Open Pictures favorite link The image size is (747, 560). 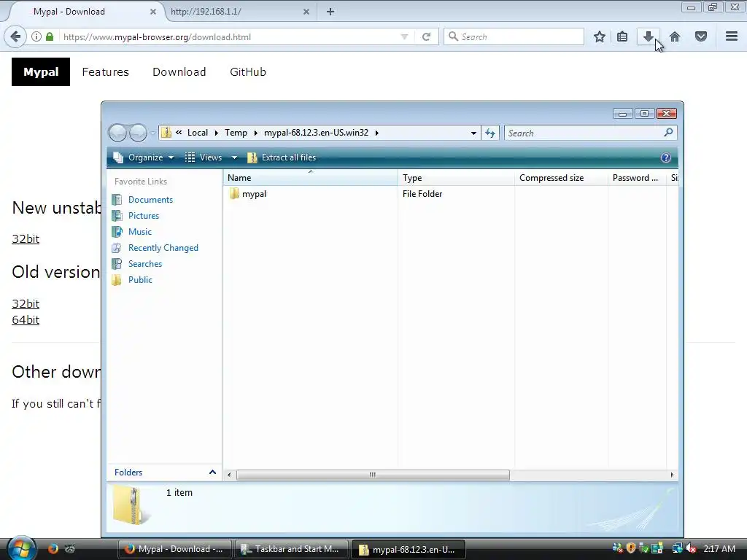(x=144, y=216)
